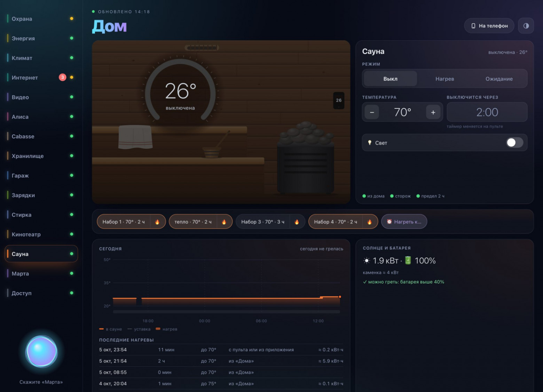Click the flame icon on Набор 4 preset
This screenshot has width=543, height=392.
tap(370, 222)
